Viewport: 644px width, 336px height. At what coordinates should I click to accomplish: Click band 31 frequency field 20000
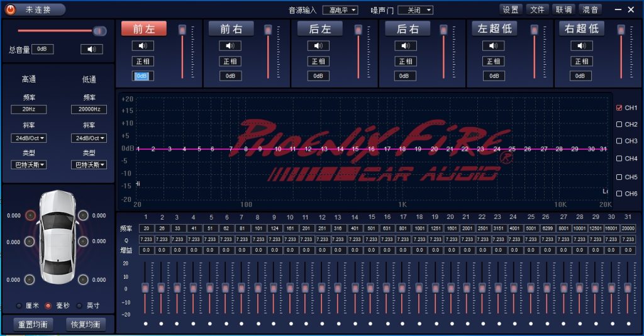(628, 228)
